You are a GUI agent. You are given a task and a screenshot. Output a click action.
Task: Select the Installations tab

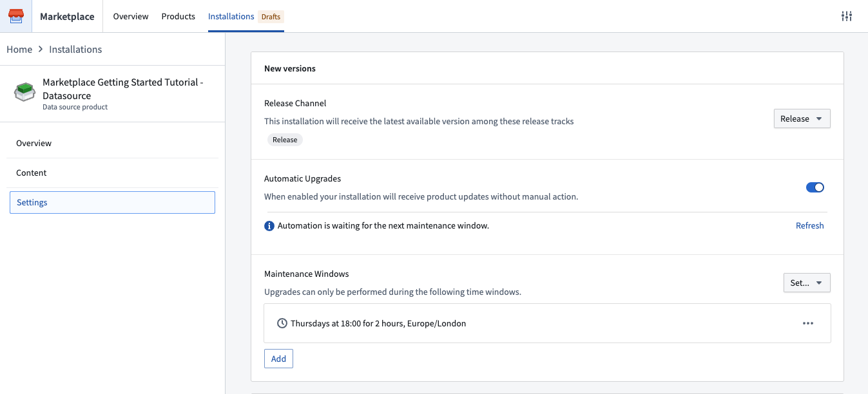click(231, 16)
